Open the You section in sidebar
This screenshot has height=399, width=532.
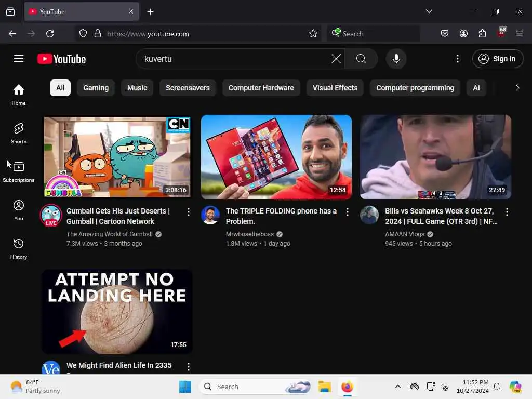[19, 210]
